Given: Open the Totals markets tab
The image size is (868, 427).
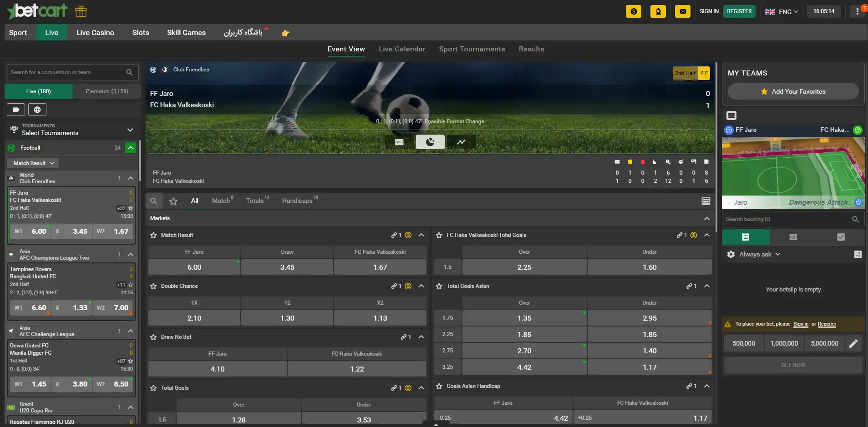Looking at the screenshot, I should (255, 201).
